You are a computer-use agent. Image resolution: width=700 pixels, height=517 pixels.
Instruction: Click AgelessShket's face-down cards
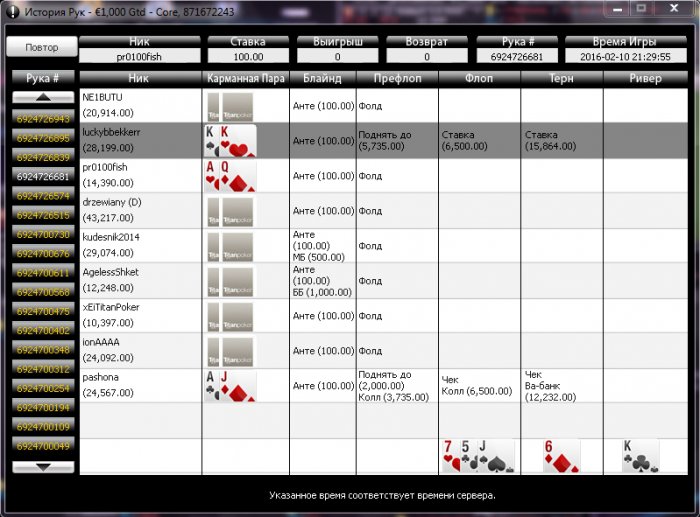pos(230,282)
